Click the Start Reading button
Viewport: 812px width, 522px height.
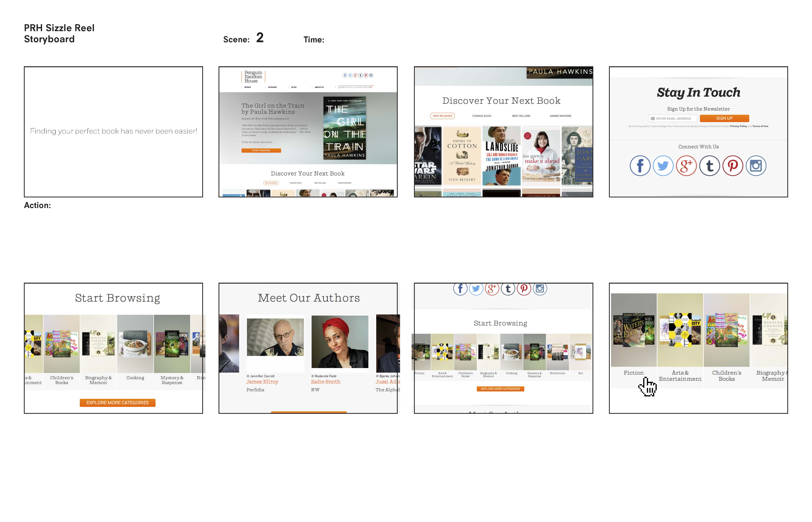pos(261,150)
